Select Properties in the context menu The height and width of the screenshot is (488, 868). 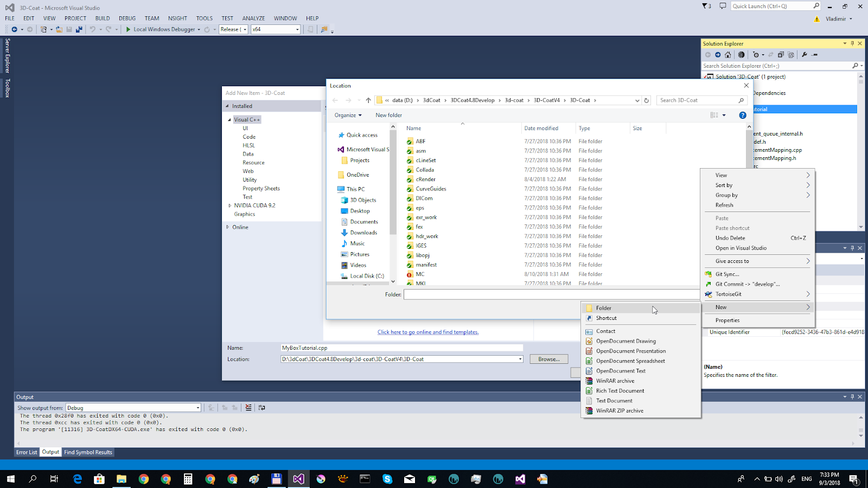pos(757,320)
